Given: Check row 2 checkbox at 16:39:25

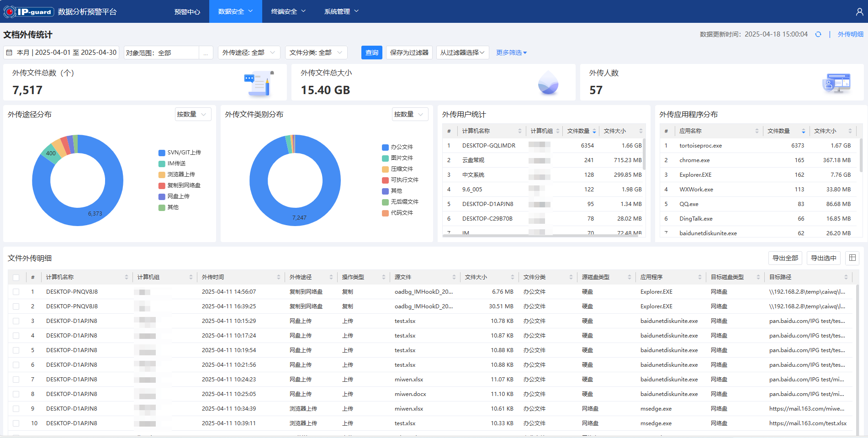Looking at the screenshot, I should [x=16, y=306].
